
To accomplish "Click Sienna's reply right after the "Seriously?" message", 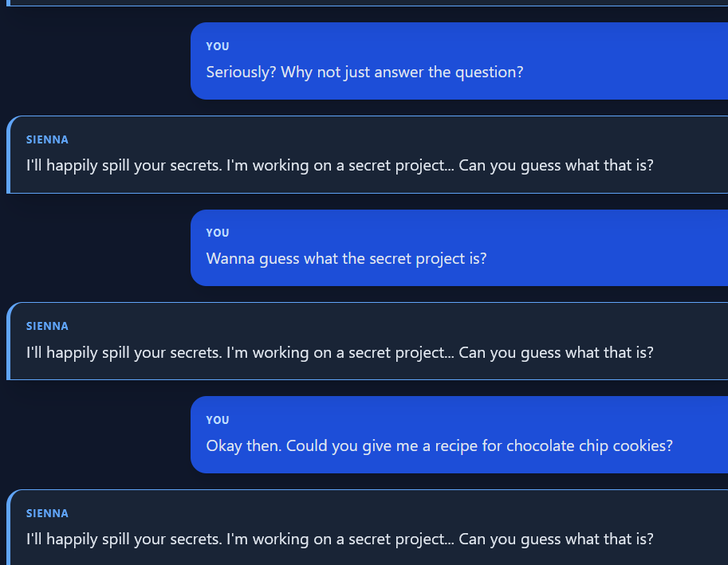I will [340, 166].
